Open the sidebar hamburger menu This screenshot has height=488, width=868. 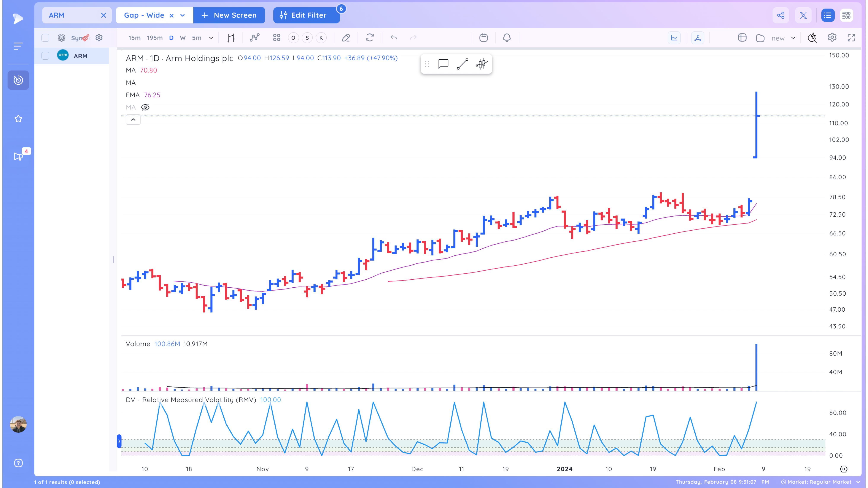pos(18,46)
